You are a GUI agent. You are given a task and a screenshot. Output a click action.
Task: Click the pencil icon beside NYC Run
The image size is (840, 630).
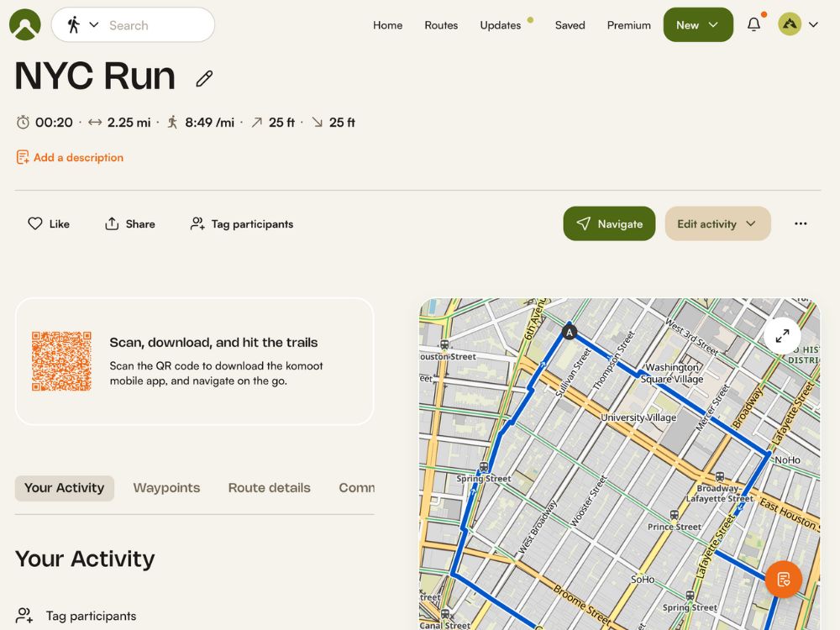pyautogui.click(x=204, y=79)
